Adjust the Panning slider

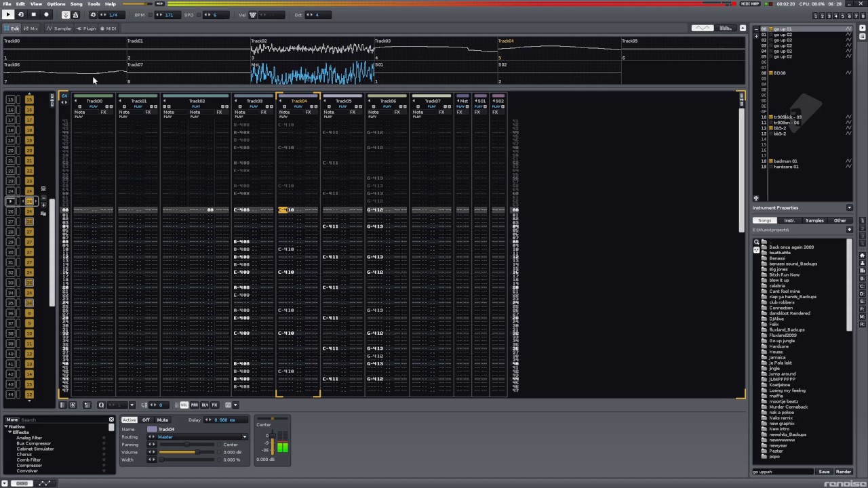(x=186, y=445)
